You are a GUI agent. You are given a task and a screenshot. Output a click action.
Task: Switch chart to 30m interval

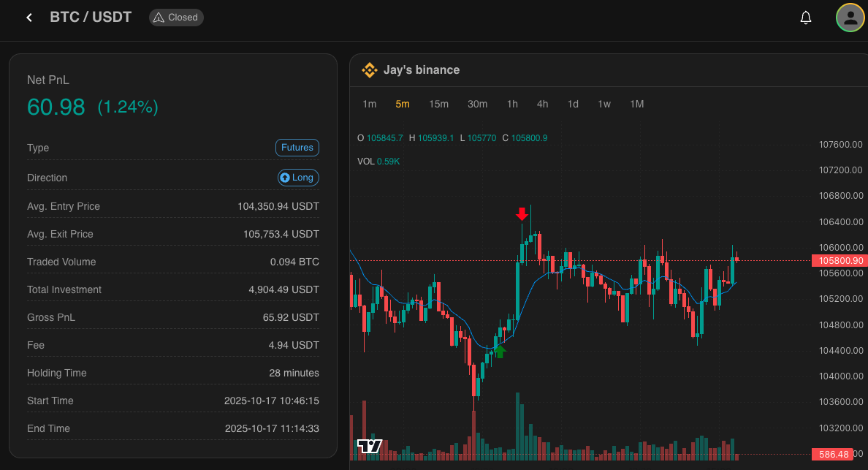click(x=477, y=104)
